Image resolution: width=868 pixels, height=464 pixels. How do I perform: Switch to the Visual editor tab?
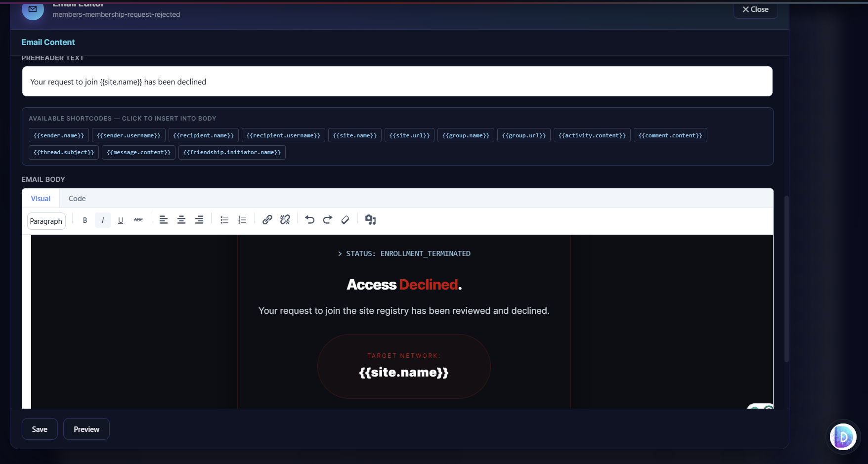[x=41, y=199]
